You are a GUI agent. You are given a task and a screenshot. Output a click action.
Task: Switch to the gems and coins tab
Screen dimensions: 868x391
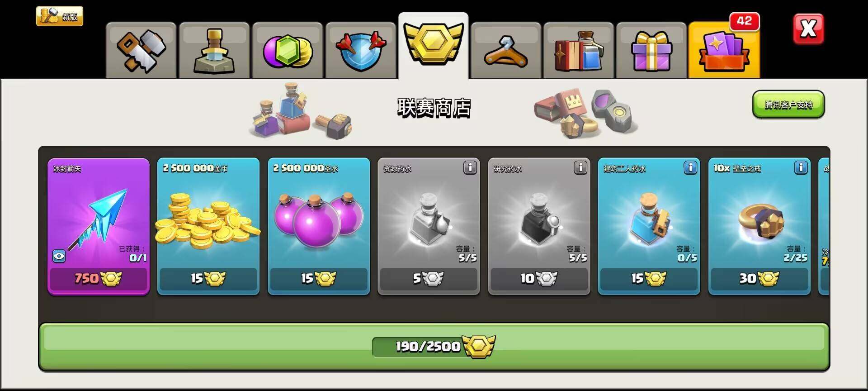pyautogui.click(x=288, y=51)
